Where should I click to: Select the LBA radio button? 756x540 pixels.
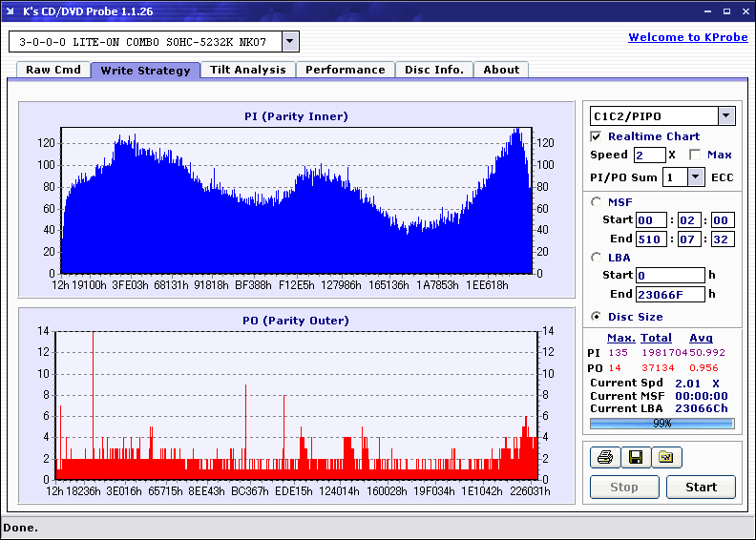click(x=597, y=257)
